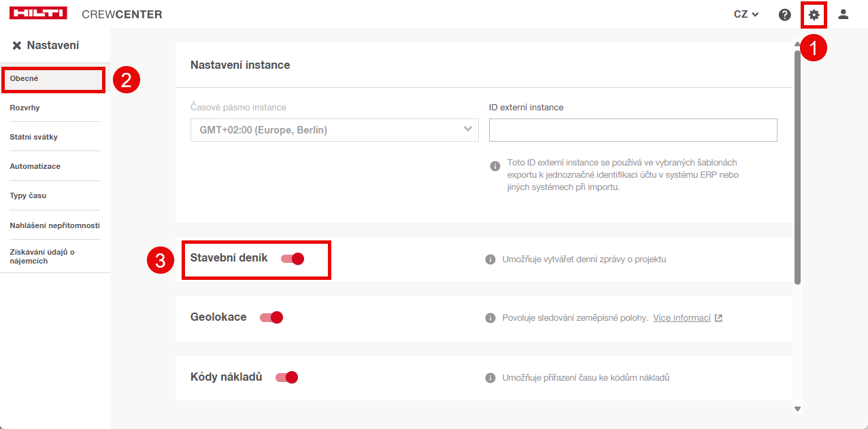Click the Hilti logo
The width and height of the screenshot is (868, 429).
pos(39,14)
